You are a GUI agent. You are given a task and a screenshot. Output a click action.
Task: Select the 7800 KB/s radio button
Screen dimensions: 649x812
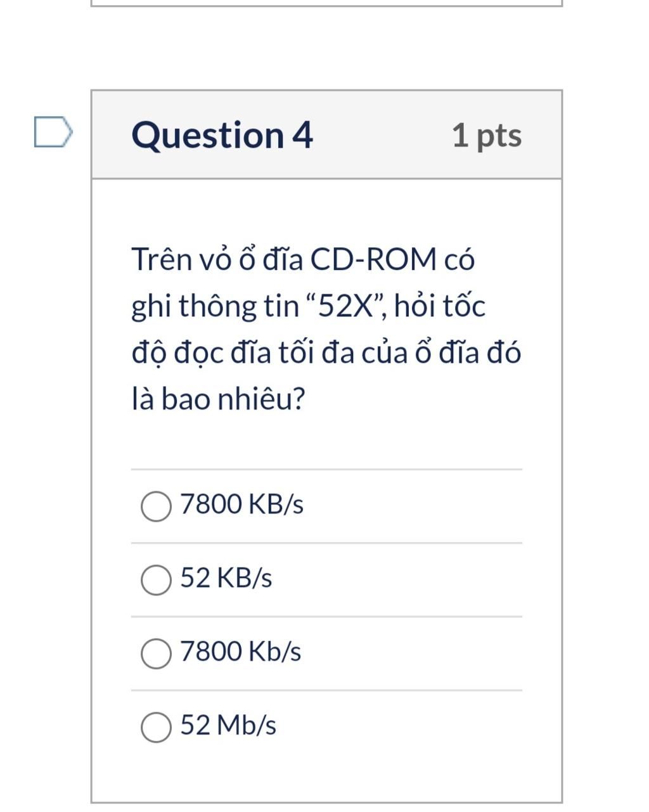click(156, 506)
